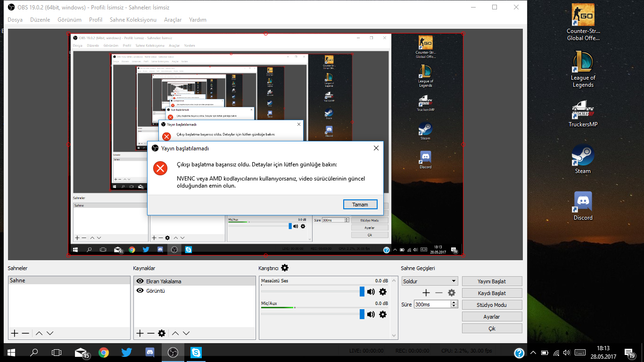Enable Stüdyo Modu

pyautogui.click(x=492, y=305)
